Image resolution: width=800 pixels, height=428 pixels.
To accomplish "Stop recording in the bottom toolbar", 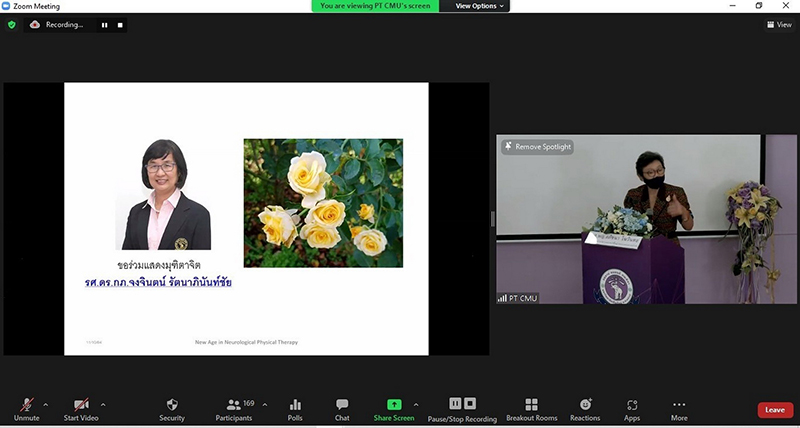I will pos(470,404).
